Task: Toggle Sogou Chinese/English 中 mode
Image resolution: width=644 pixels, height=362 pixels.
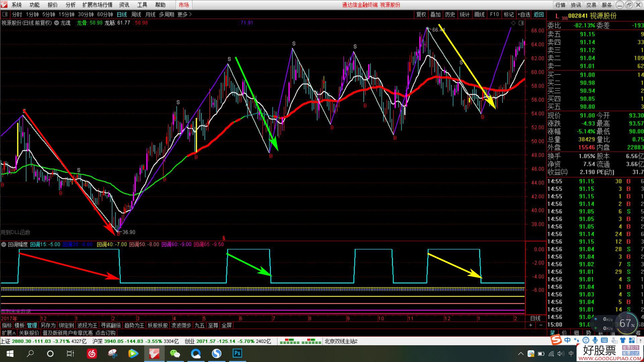Action: click(567, 340)
